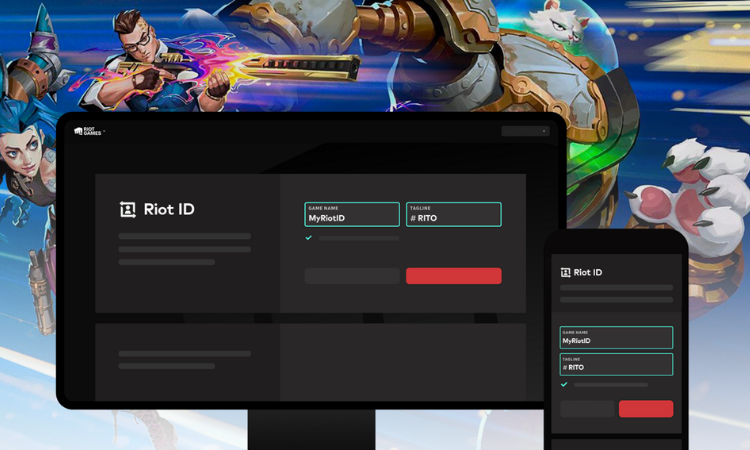
Task: Click the gray cancel button on monitor
Action: [x=352, y=276]
